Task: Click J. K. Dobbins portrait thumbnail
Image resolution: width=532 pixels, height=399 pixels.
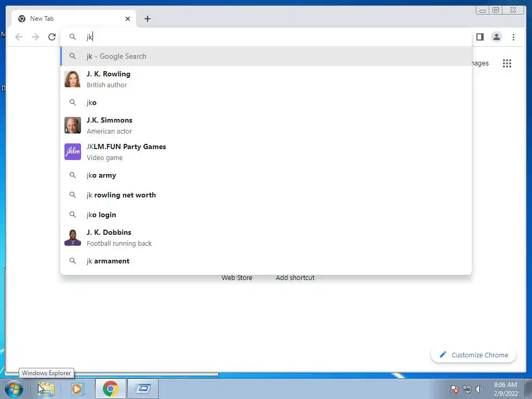Action: click(x=73, y=237)
